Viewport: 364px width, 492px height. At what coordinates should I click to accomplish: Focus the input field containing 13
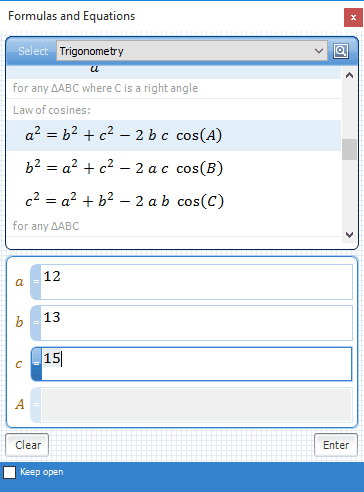[197, 323]
